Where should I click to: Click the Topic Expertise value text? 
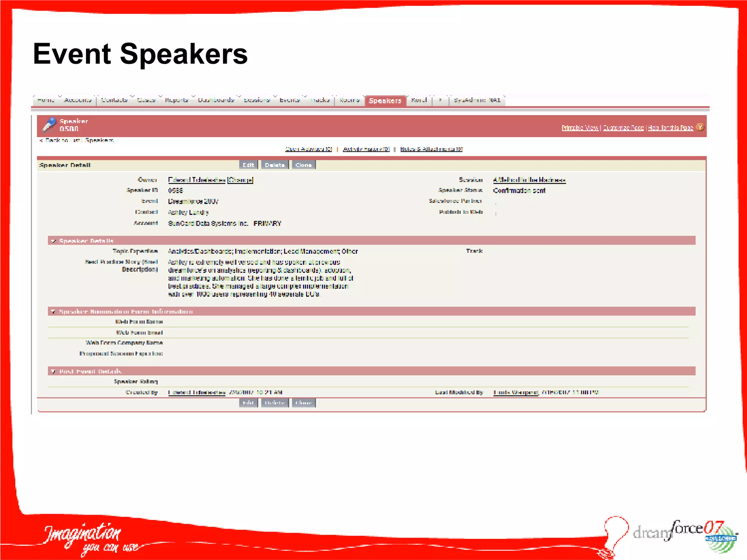[263, 252]
